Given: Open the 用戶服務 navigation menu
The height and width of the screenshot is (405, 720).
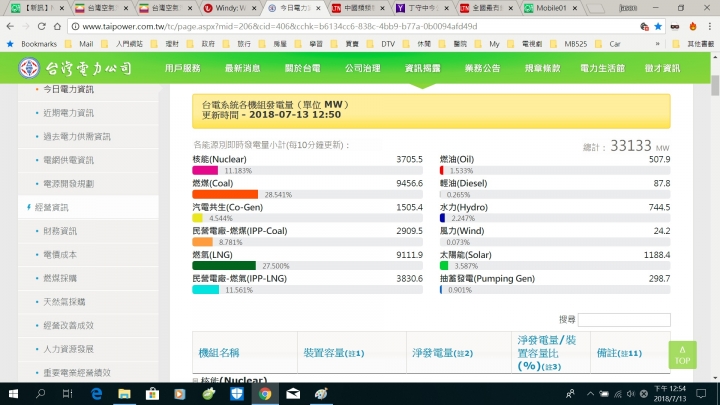Looking at the screenshot, I should click(183, 68).
